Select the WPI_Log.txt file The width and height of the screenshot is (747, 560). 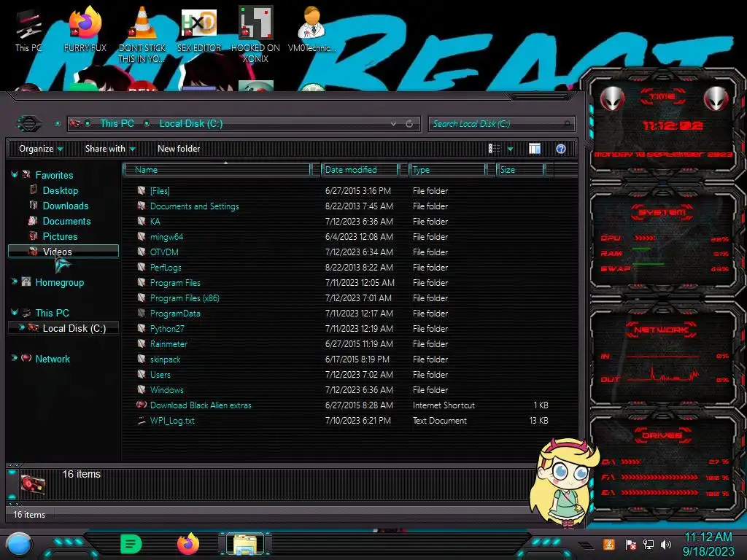(x=172, y=421)
